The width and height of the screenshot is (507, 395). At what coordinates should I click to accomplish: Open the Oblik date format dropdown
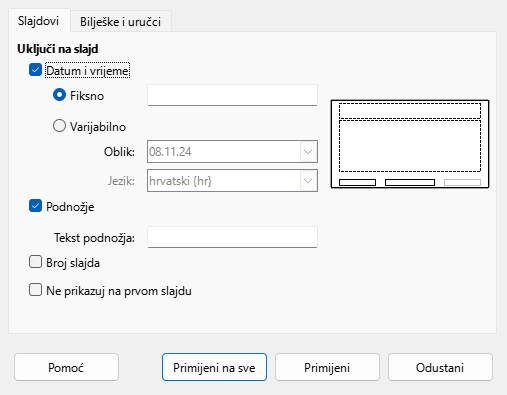tap(232, 152)
